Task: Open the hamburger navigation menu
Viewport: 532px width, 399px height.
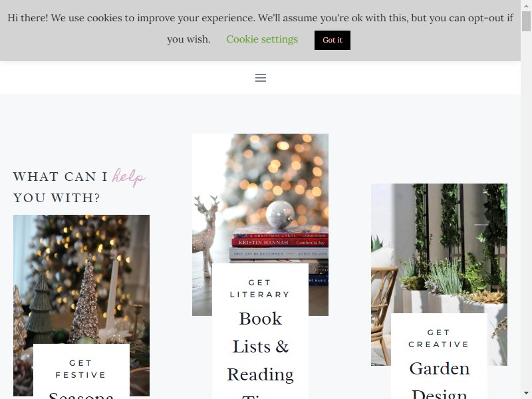Action: pyautogui.click(x=261, y=78)
